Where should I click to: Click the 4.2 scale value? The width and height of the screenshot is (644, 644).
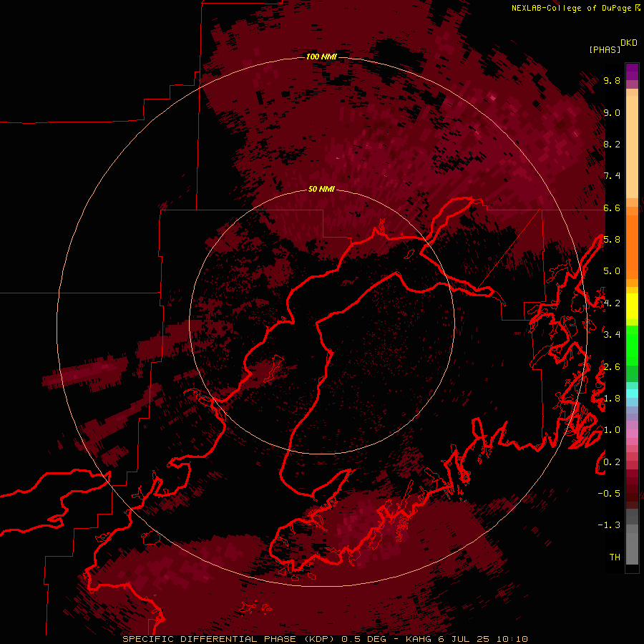612,303
